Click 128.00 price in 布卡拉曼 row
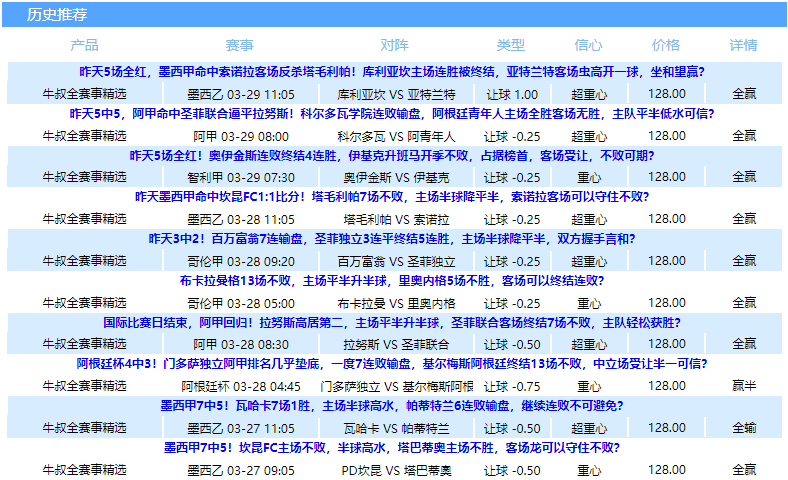788x480 pixels. (666, 303)
